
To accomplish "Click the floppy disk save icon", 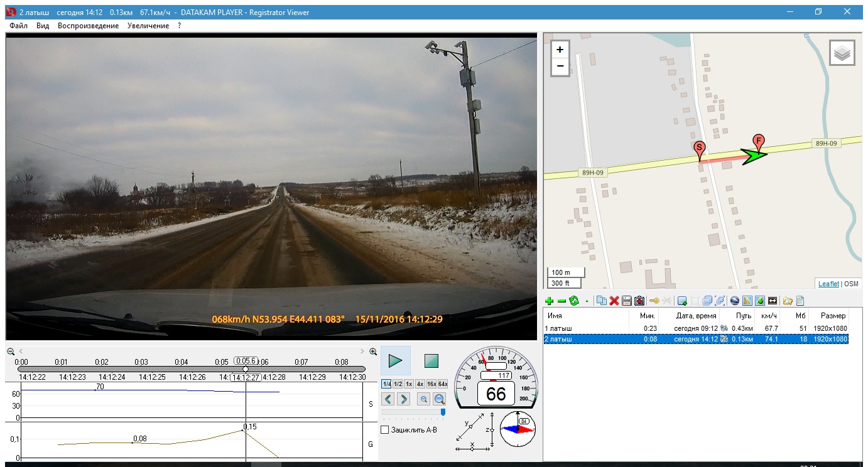I will click(627, 301).
